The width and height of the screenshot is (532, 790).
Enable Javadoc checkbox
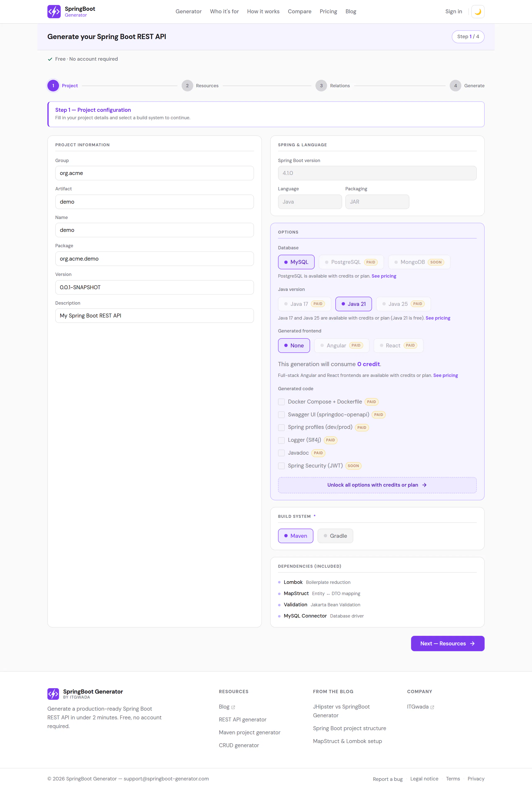coord(281,453)
